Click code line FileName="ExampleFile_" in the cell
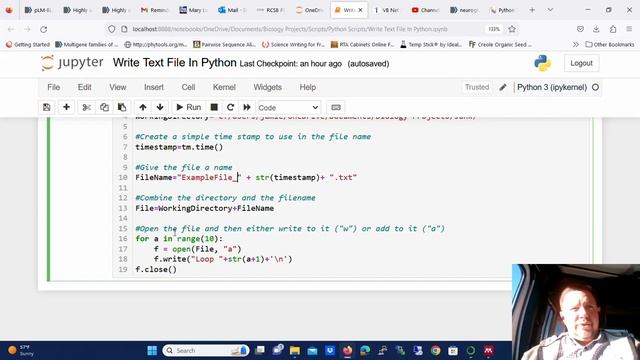This screenshot has height=360, width=640. pos(246,178)
